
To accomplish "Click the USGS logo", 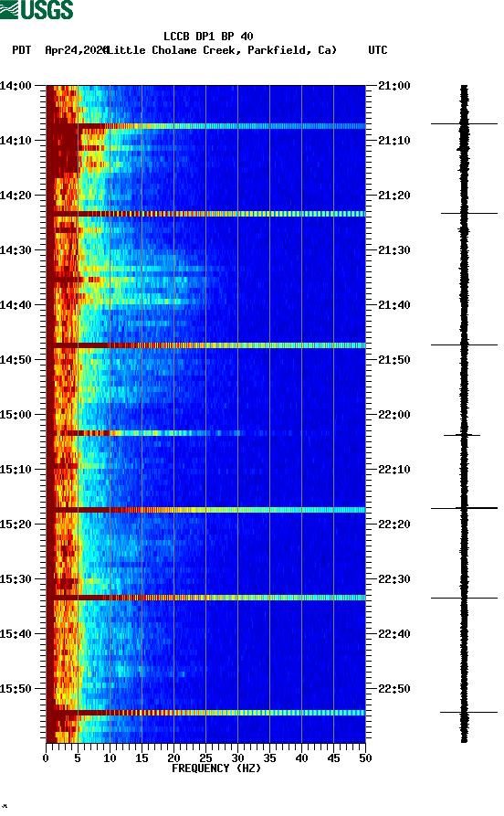I will tap(37, 10).
